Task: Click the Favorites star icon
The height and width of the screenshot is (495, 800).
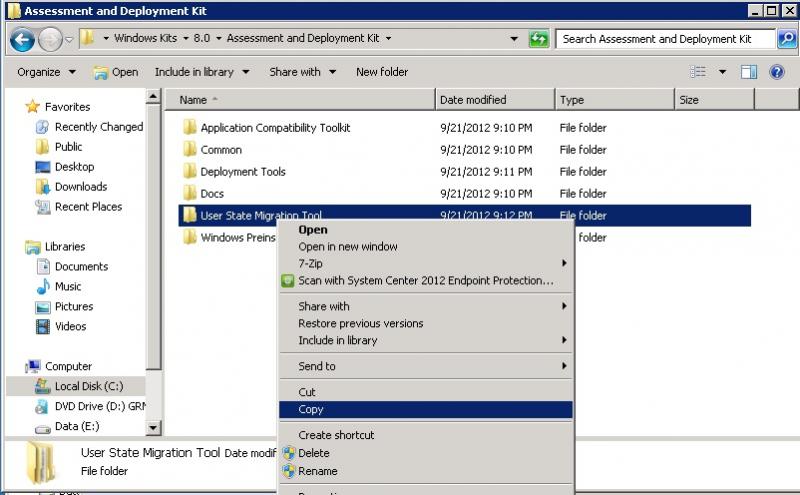Action: coord(32,106)
